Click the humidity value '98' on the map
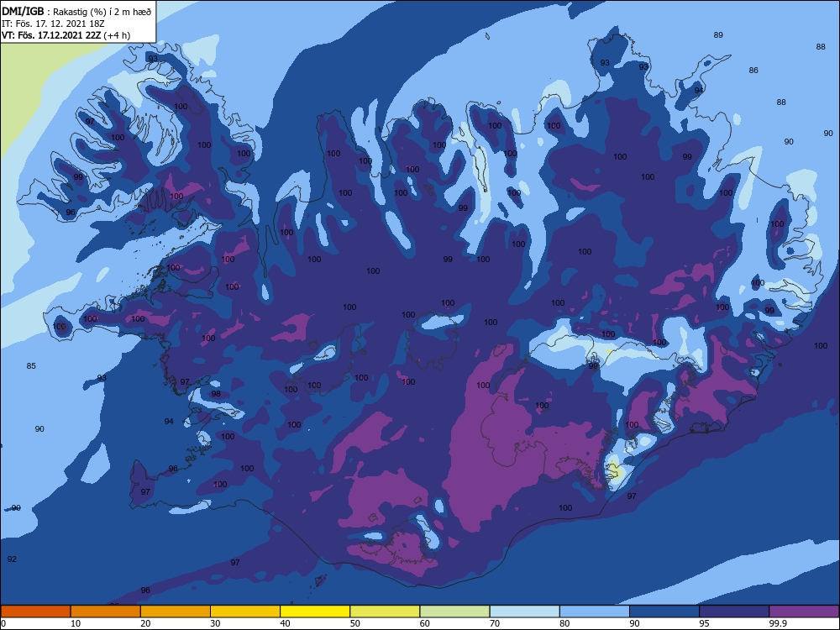 [216, 394]
